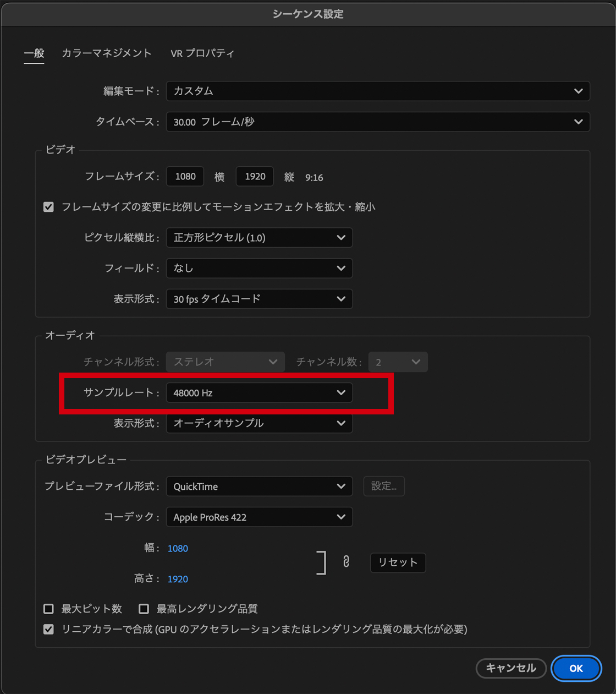Expand the audio 表示形式 dropdown
The image size is (616, 694).
pyautogui.click(x=259, y=423)
